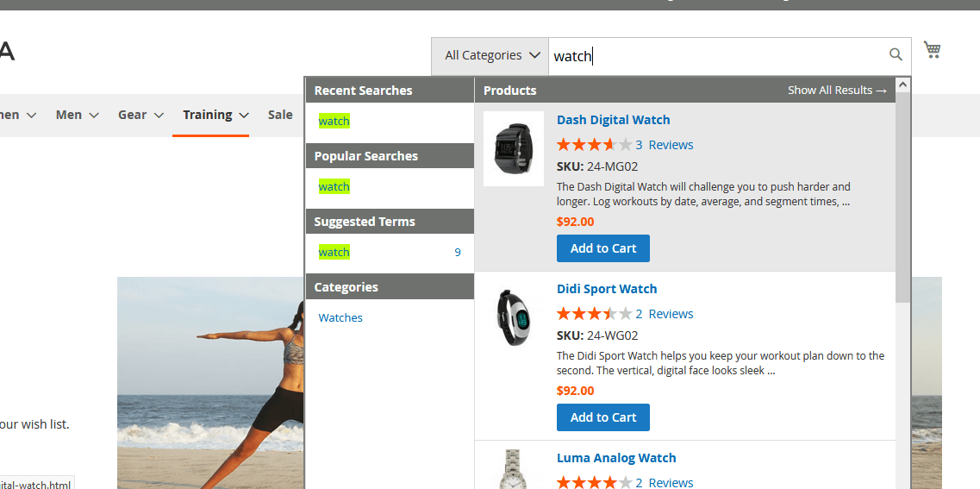Open the shopping cart icon
The image size is (980, 489).
[x=932, y=50]
